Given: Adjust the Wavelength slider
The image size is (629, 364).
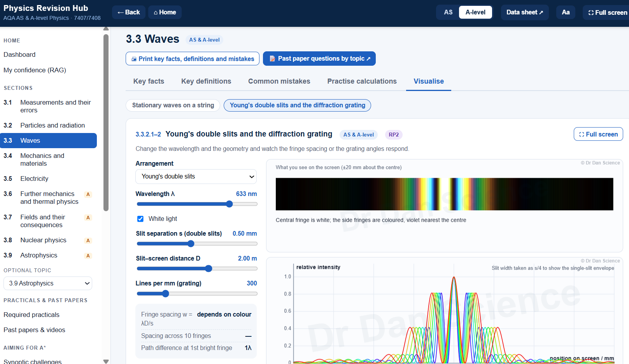Looking at the screenshot, I should (197, 204).
